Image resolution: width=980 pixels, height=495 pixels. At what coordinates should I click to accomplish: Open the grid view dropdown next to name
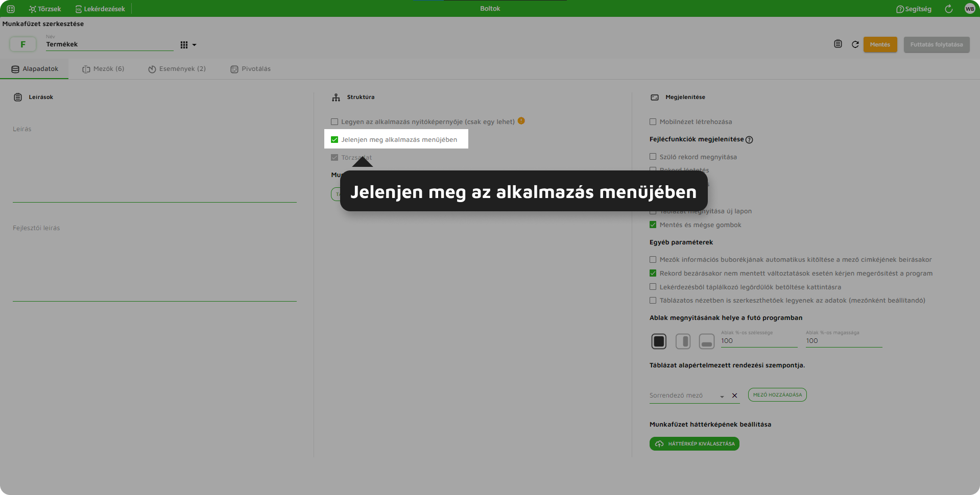188,45
